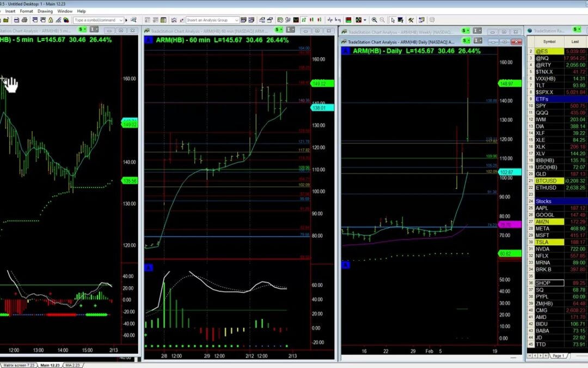588x368 pixels.
Task: Click the green 149.02 price marker on 60 min chart
Action: pos(318,83)
